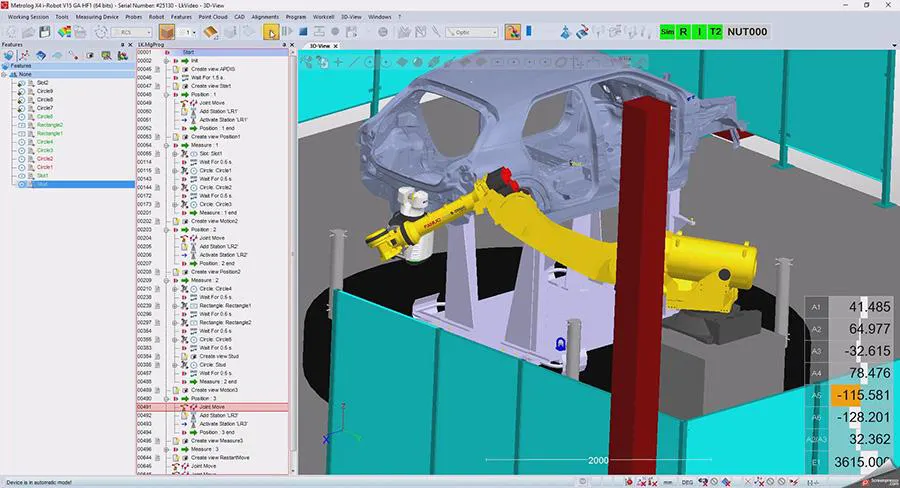Screen dimensions: 900x488
Task: Open the Measuring Device menu
Action: (x=98, y=17)
